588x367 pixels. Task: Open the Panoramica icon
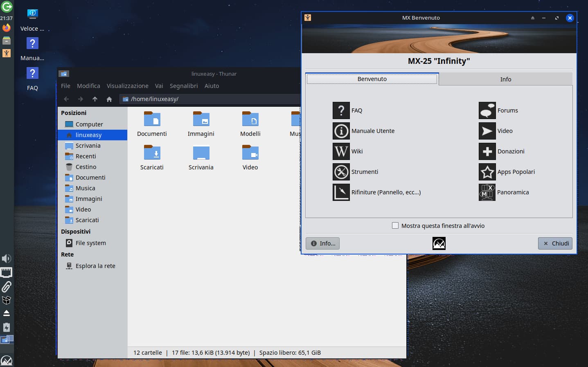coord(487,192)
